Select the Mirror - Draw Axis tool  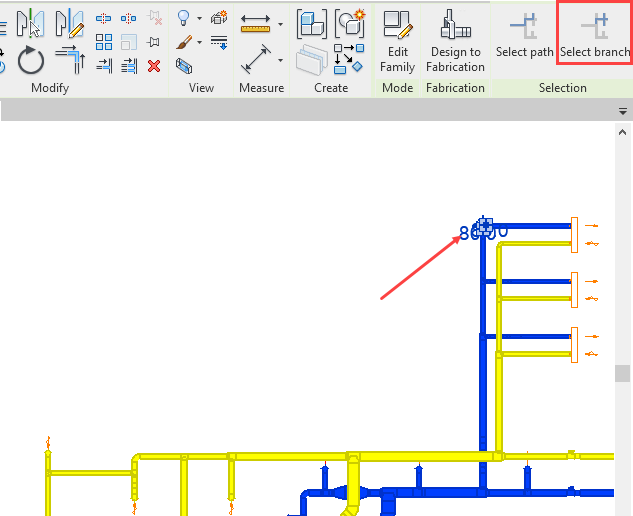tap(70, 23)
